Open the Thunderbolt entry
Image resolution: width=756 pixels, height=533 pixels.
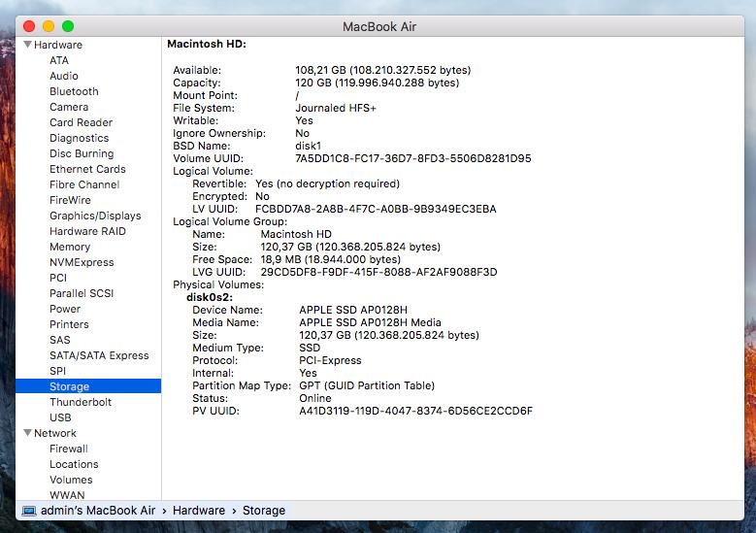click(x=80, y=402)
